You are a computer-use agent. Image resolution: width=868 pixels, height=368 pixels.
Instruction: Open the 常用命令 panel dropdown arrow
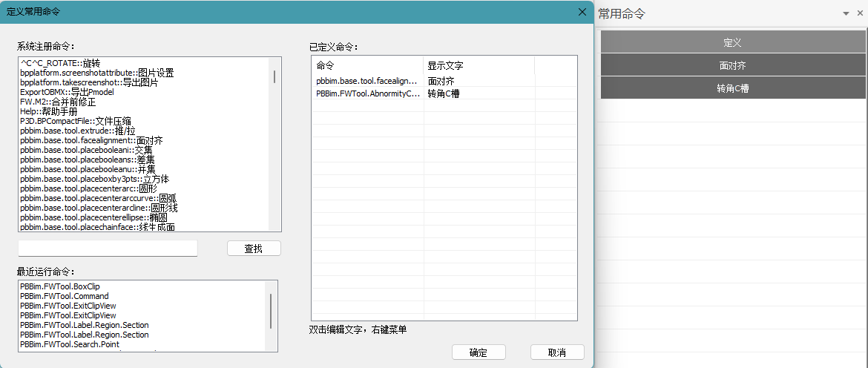coord(846,13)
